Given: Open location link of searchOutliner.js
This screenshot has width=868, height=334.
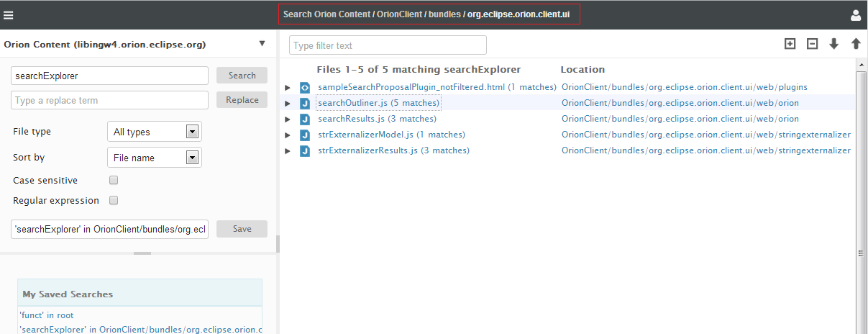Looking at the screenshot, I should [680, 103].
